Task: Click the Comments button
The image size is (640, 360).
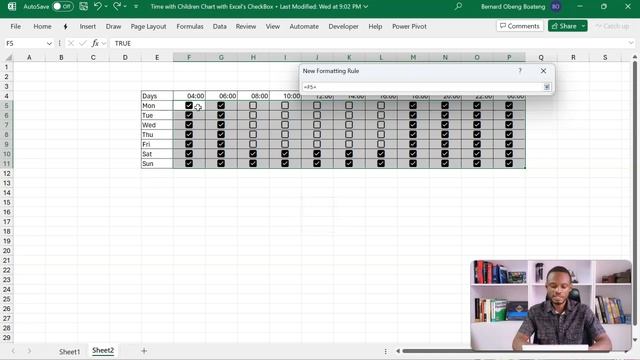Action: (x=520, y=26)
